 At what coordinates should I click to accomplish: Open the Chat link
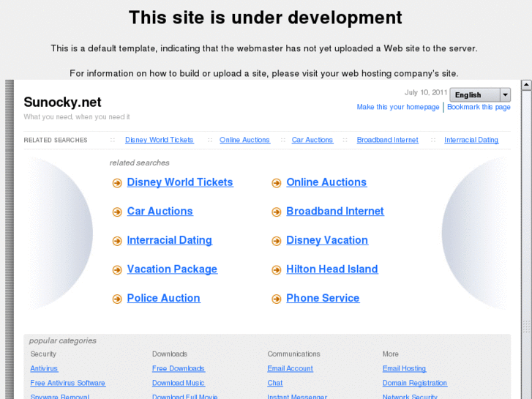[275, 383]
